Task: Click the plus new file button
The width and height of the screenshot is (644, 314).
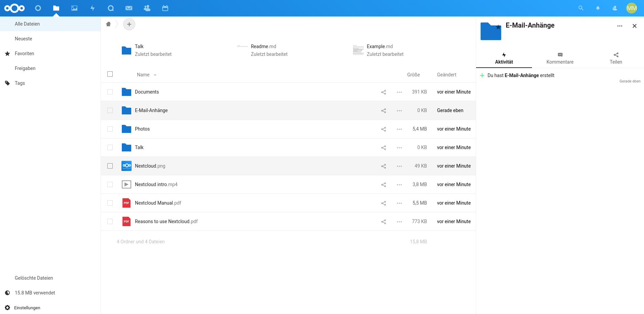Action: click(x=129, y=24)
